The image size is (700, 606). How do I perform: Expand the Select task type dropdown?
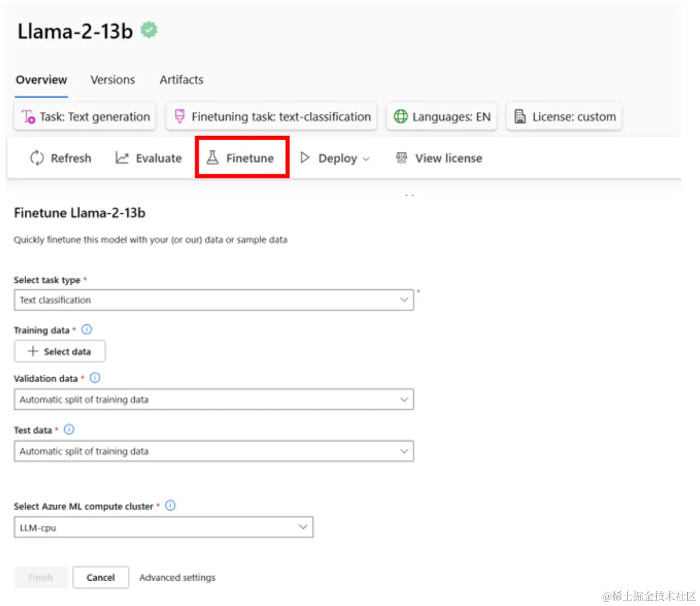214,300
